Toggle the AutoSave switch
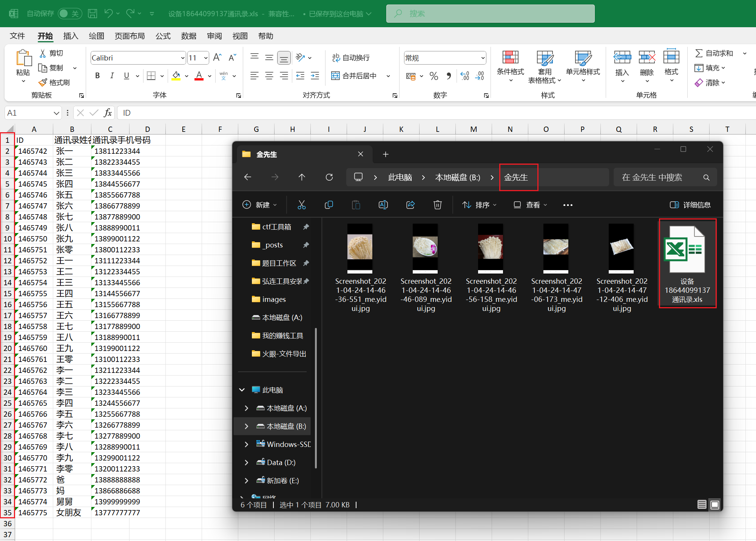This screenshot has width=756, height=541. coord(70,14)
